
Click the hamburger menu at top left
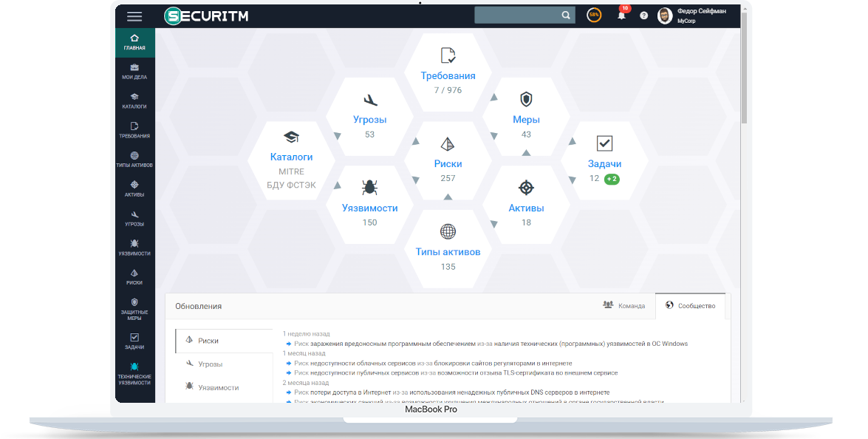pyautogui.click(x=134, y=16)
